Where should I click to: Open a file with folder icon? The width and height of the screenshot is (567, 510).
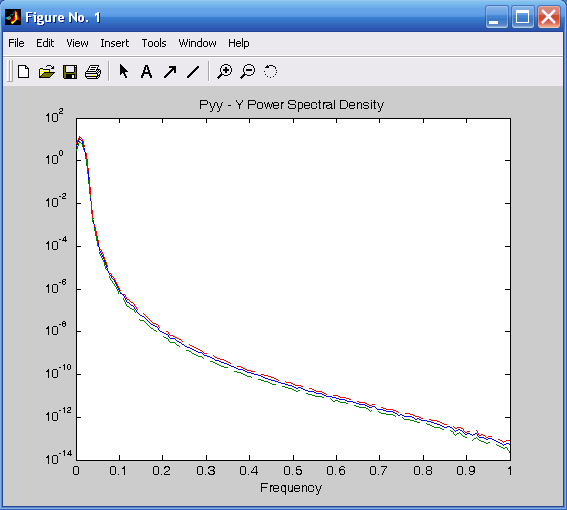point(47,72)
